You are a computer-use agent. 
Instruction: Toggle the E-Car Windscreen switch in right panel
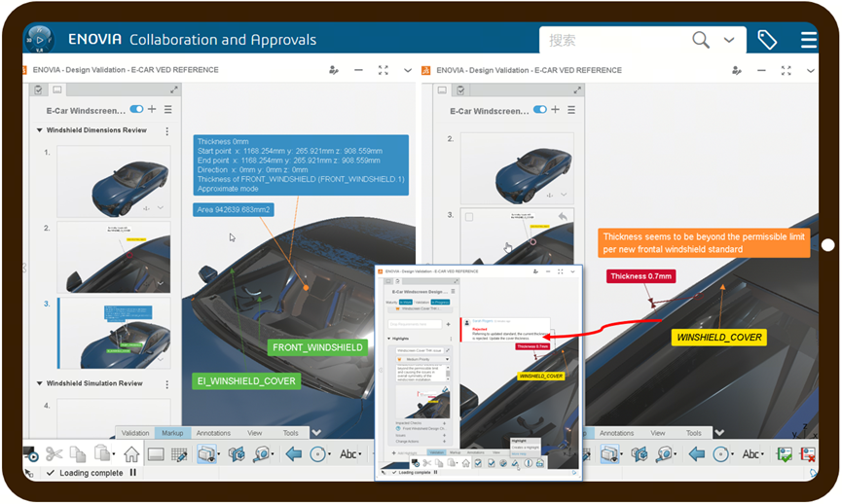[x=538, y=111]
